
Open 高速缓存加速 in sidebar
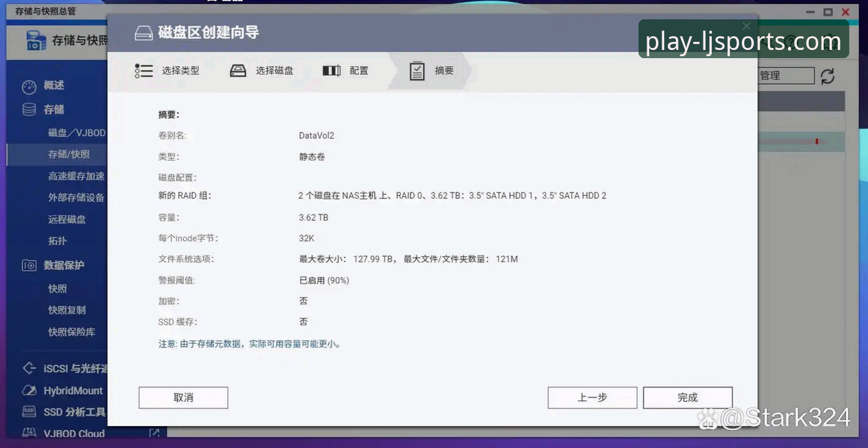coord(76,176)
